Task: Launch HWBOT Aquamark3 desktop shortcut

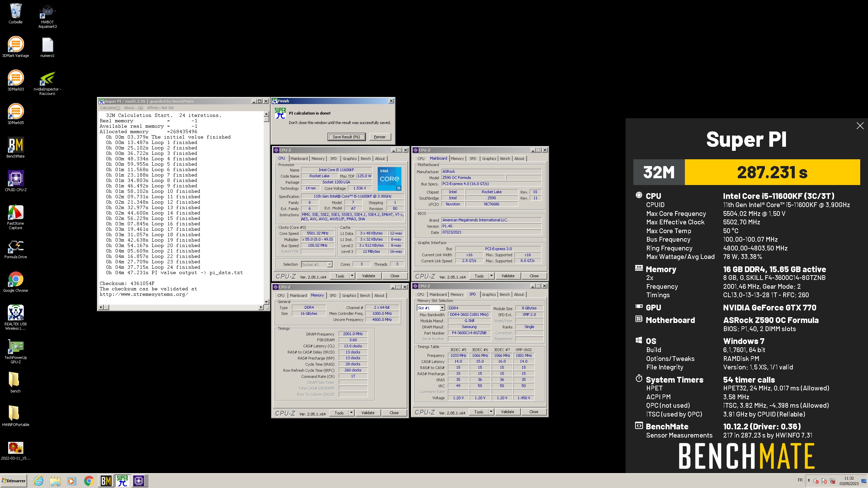Action: coord(47,16)
